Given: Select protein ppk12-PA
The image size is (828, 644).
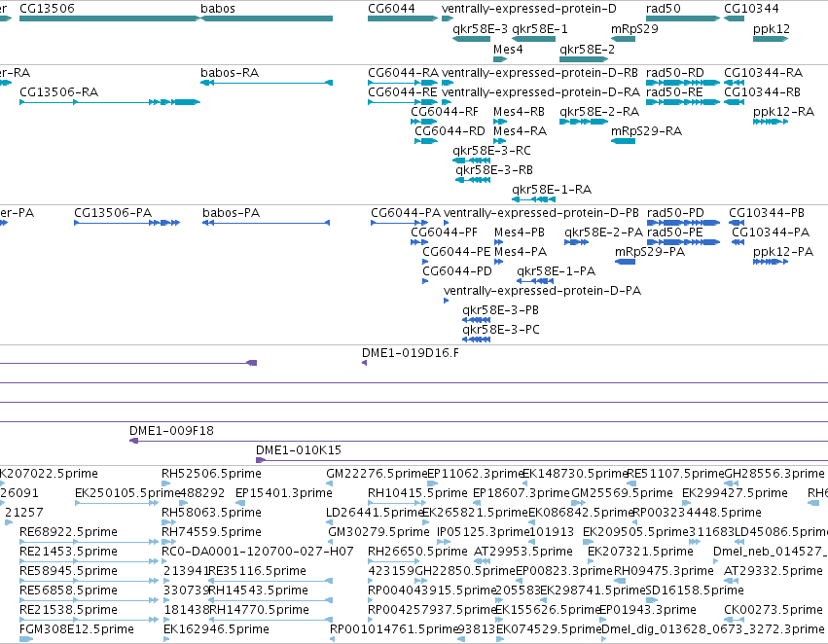Looking at the screenshot, I should pyautogui.click(x=771, y=262).
